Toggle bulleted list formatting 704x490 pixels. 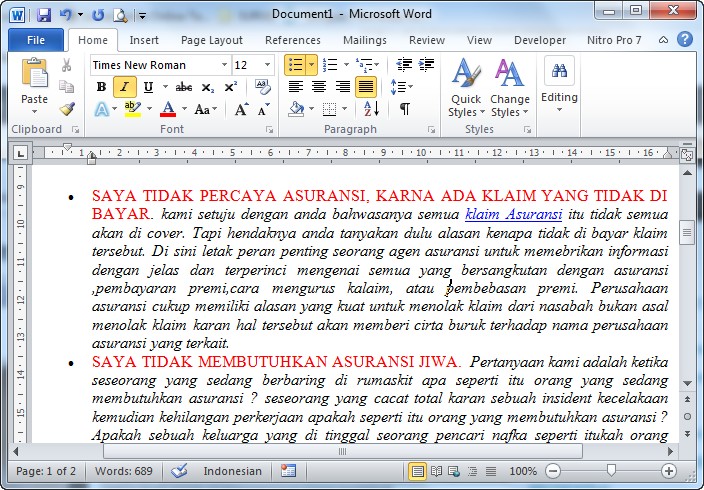pyautogui.click(x=295, y=65)
